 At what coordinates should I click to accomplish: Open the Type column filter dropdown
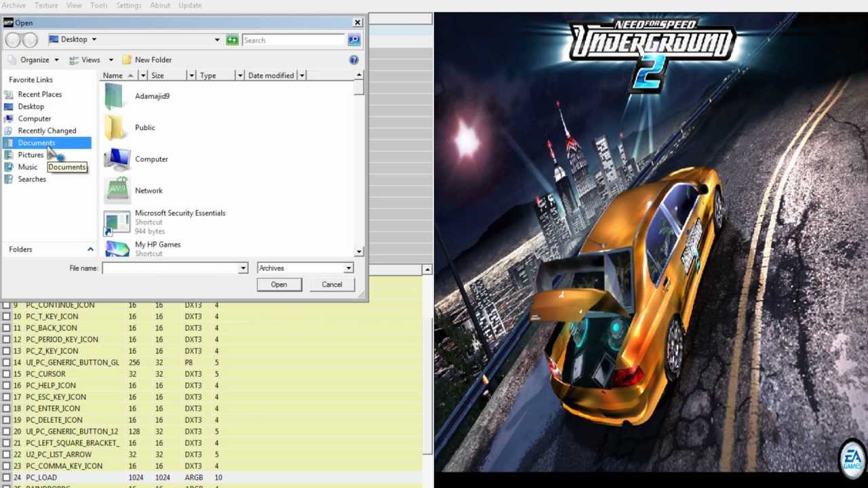point(240,75)
